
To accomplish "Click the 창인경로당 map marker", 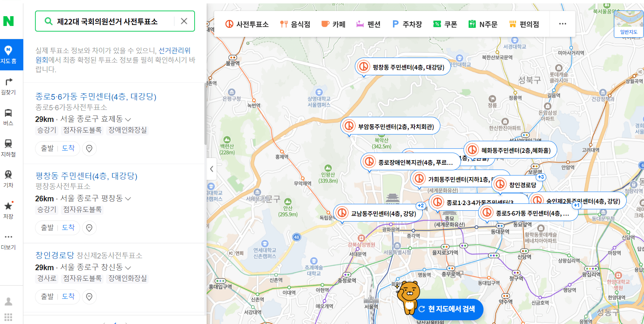I will pos(517,184).
